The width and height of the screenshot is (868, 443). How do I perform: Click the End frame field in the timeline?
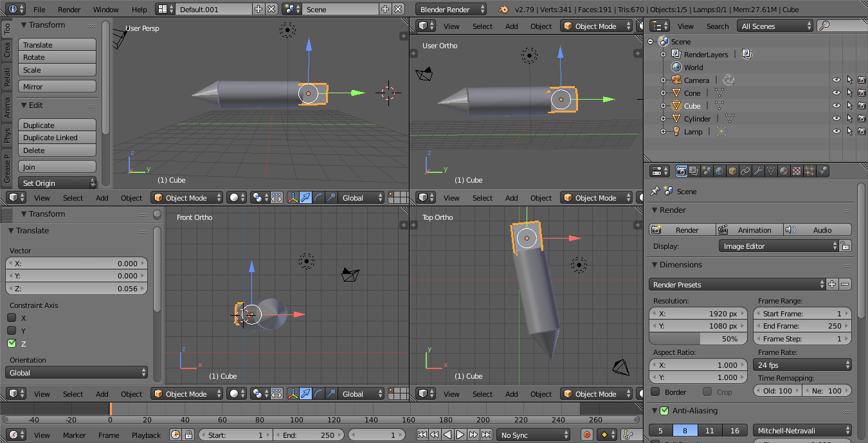pyautogui.click(x=309, y=435)
